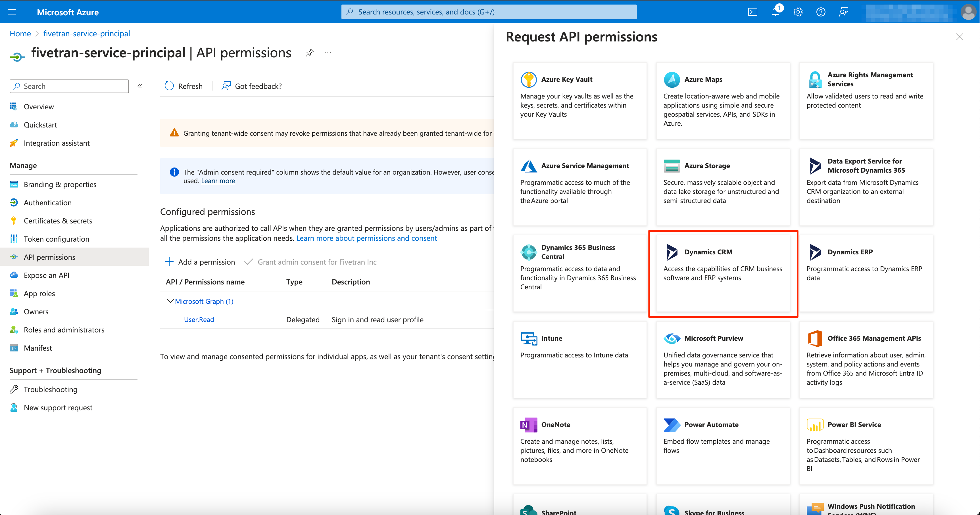Open Manifest editor
Screen dimensions: 980x515
point(38,348)
